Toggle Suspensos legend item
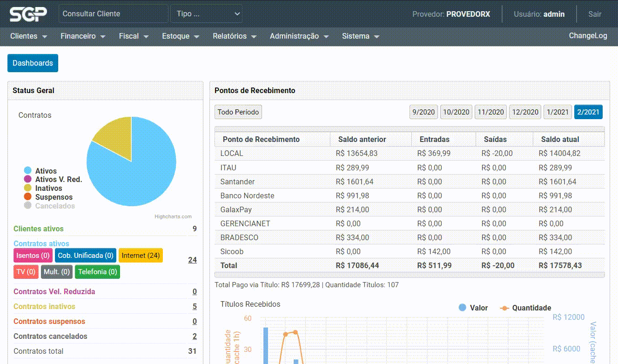The width and height of the screenshot is (618, 364). pos(48,197)
